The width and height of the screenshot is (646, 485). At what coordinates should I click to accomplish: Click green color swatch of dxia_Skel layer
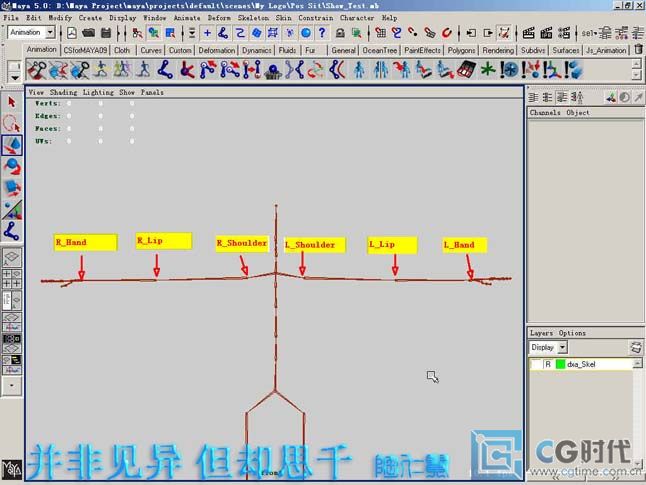tap(560, 364)
